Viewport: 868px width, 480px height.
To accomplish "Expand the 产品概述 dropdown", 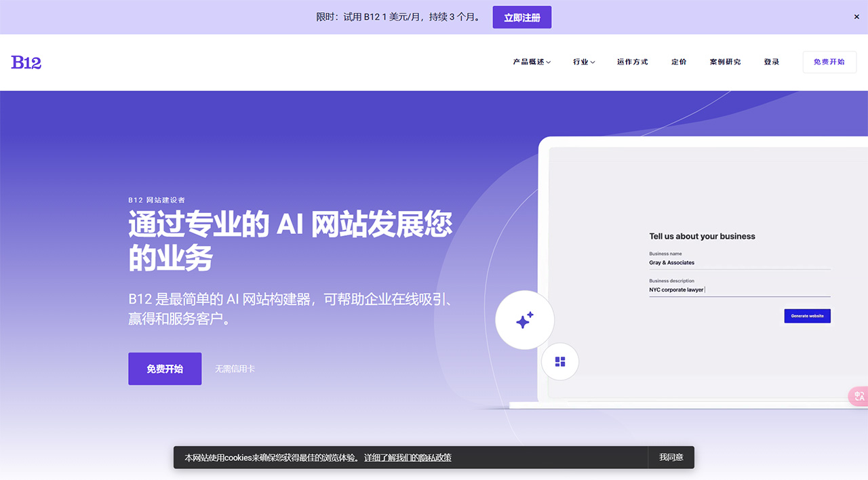I will point(532,62).
